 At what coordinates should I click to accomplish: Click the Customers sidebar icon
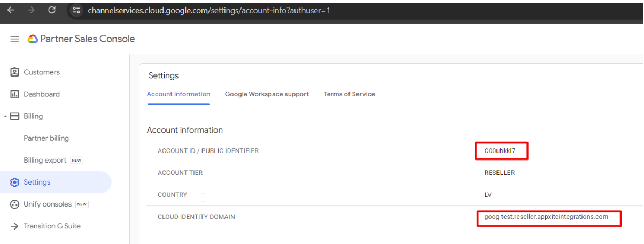click(14, 72)
